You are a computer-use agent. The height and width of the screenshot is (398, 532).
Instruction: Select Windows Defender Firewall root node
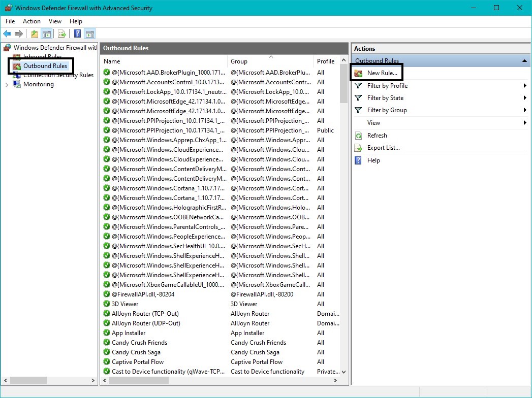(55, 47)
